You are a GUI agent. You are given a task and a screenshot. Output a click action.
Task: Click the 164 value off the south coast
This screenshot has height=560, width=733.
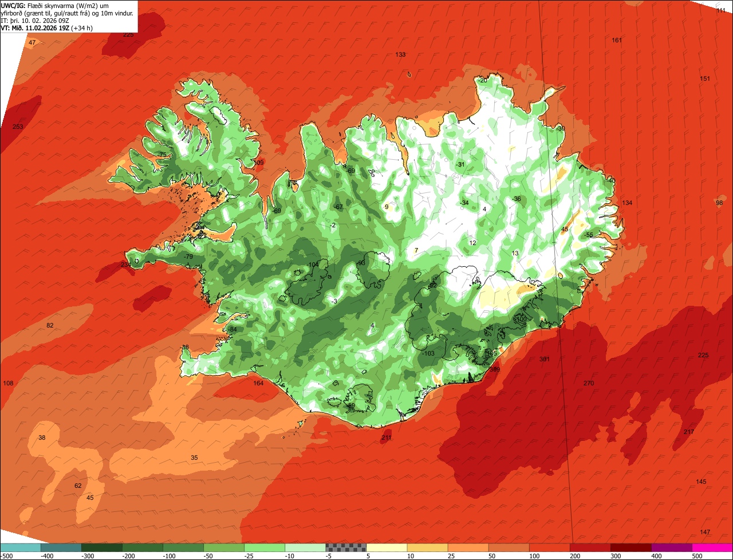(x=259, y=383)
